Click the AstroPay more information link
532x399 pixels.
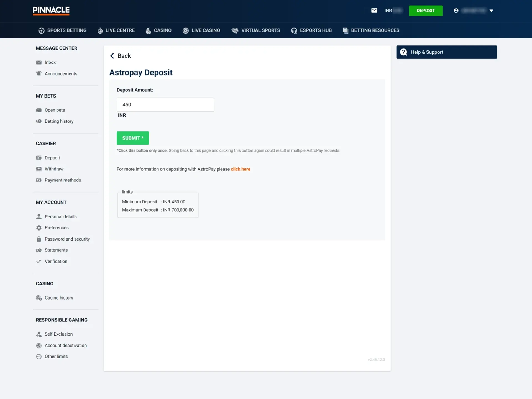tap(241, 169)
